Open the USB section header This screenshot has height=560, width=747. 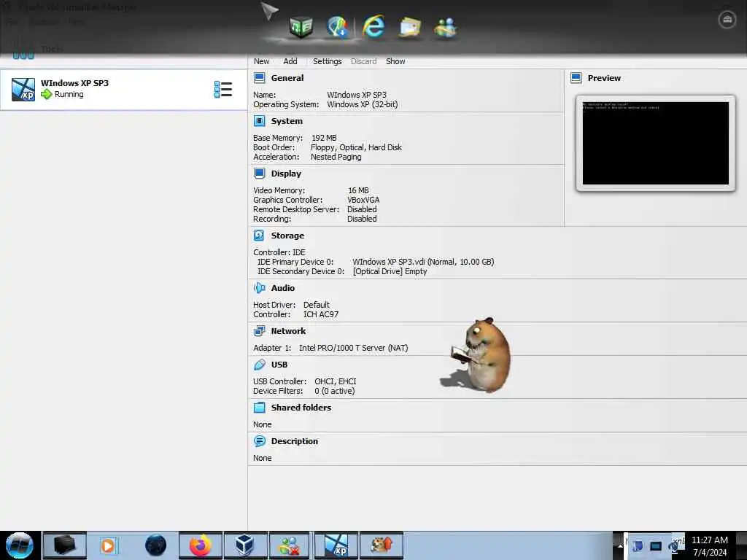tap(279, 365)
